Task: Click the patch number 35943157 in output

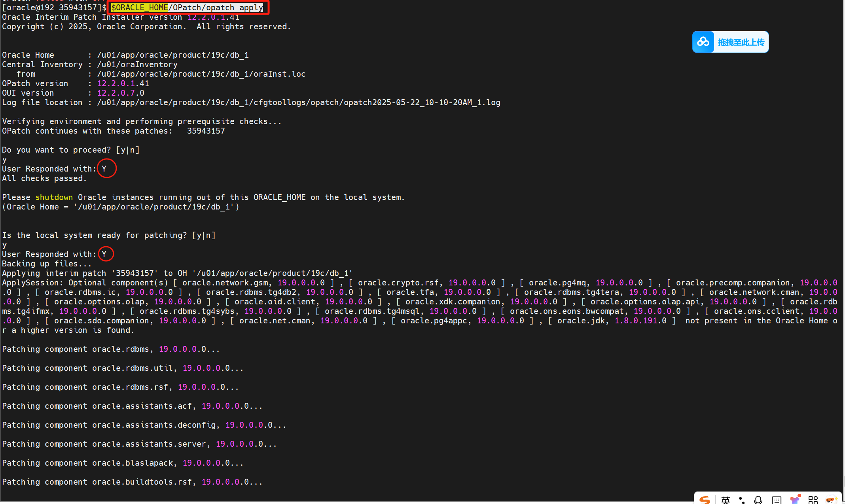Action: click(206, 131)
